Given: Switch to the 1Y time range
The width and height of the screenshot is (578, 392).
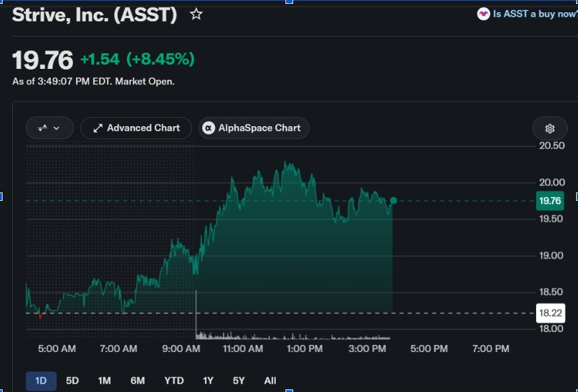Looking at the screenshot, I should [x=208, y=380].
